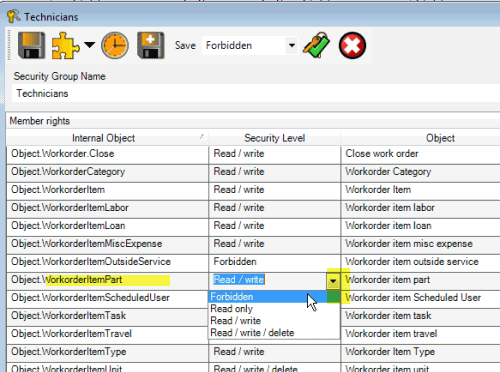
Task: Sort by the Internal Object column header
Action: 107,138
